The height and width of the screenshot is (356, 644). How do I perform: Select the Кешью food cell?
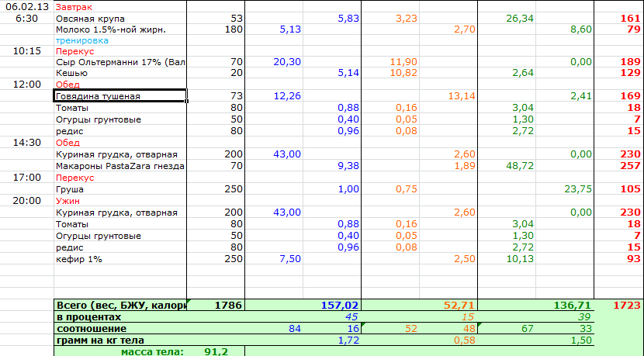[x=71, y=72]
